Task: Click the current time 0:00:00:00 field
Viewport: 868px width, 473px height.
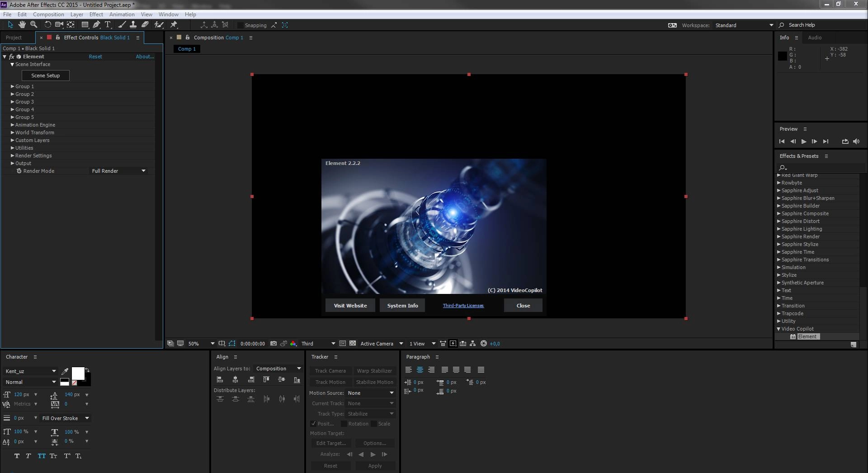Action: [253, 344]
